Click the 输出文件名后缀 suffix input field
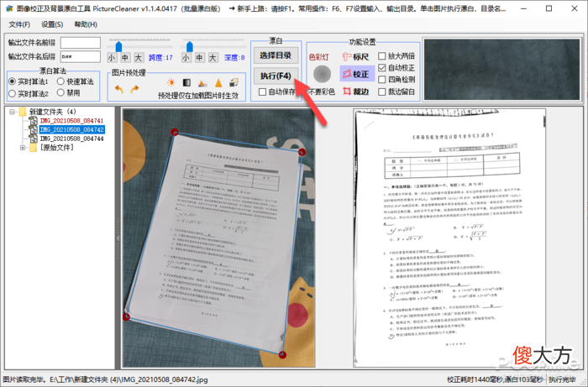The height and width of the screenshot is (387, 588). coord(81,56)
